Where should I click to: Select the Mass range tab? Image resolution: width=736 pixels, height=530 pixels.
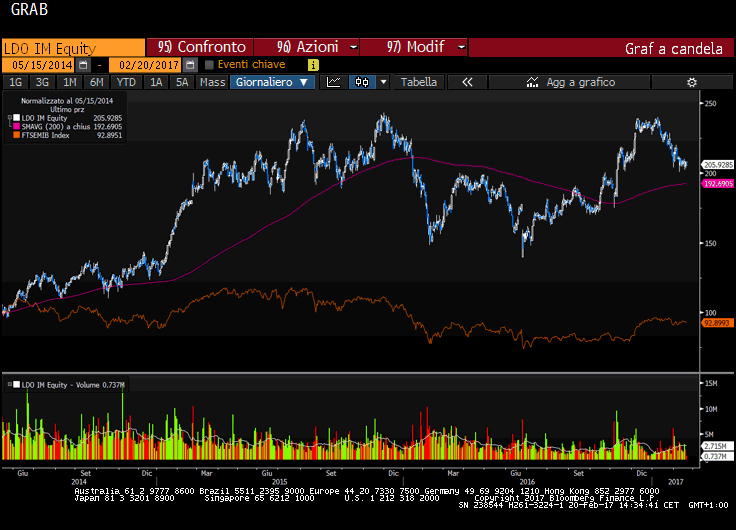[212, 82]
